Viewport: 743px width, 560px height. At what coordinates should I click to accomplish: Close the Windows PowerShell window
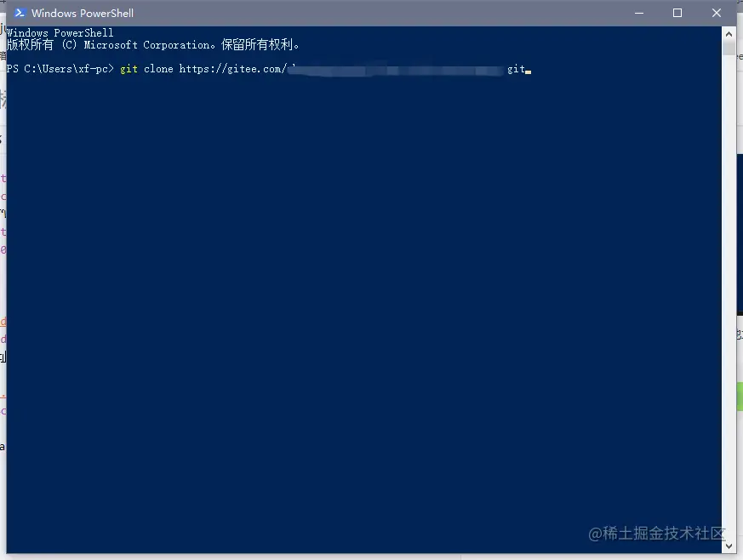click(717, 13)
